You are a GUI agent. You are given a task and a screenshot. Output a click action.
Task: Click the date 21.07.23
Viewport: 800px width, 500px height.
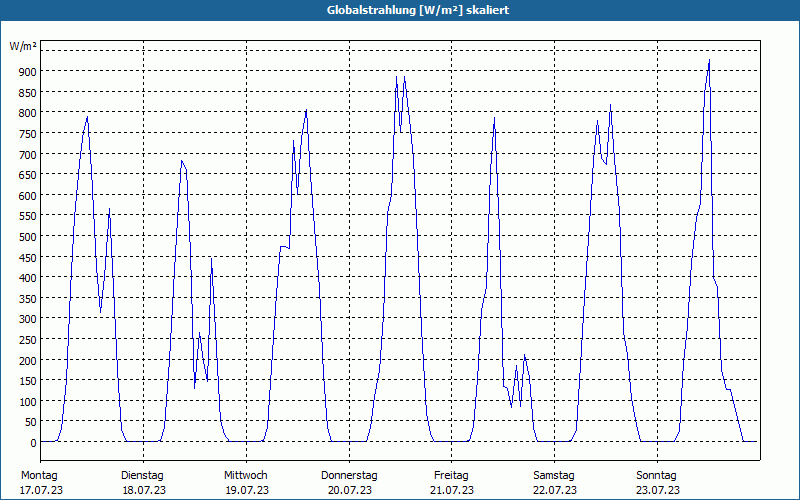[452, 490]
